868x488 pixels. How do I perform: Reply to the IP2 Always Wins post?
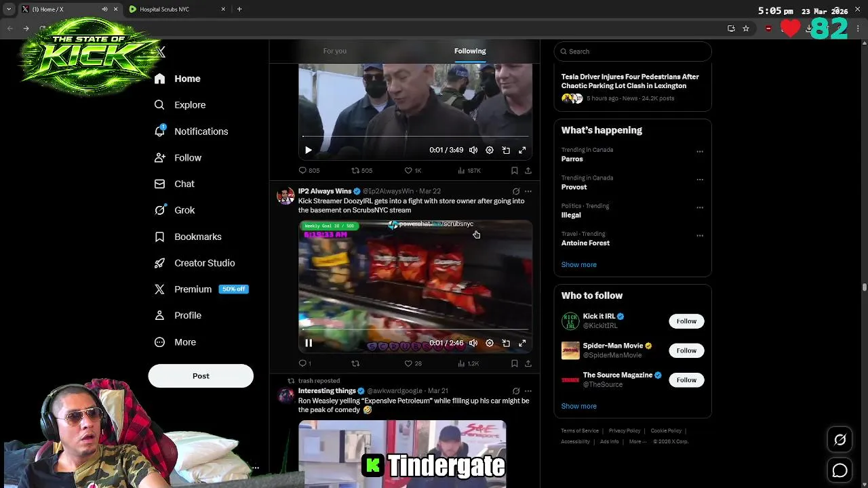click(305, 364)
